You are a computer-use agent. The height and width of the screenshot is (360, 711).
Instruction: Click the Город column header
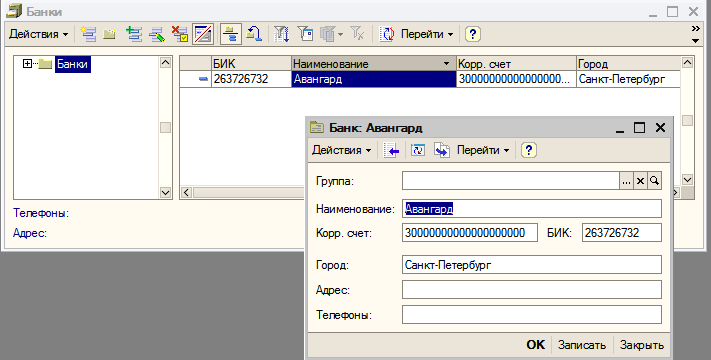point(628,63)
